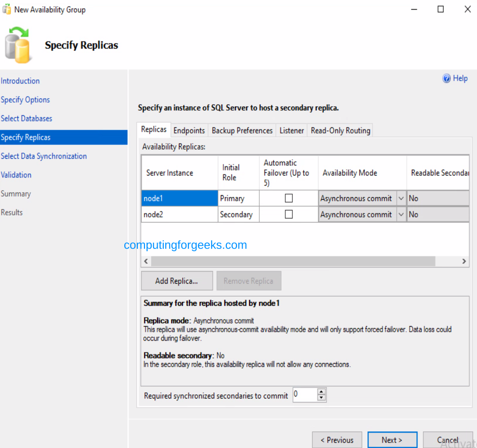Enable Automatic Failover for node1
The image size is (477, 448).
click(x=288, y=198)
